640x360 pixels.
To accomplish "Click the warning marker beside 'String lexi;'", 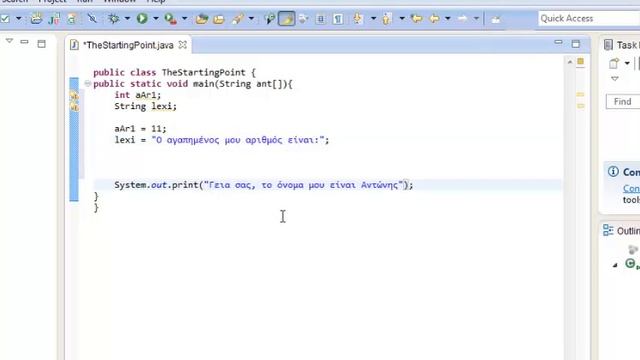I will click(x=74, y=107).
